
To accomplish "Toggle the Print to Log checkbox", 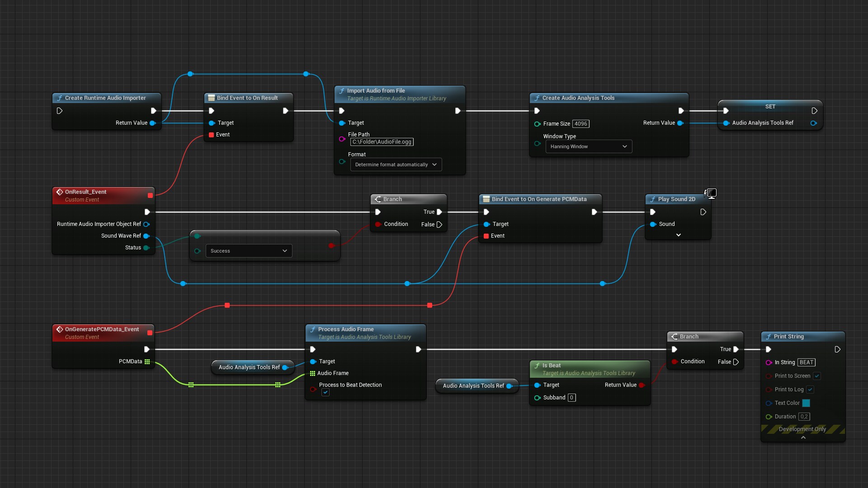I will [810, 389].
